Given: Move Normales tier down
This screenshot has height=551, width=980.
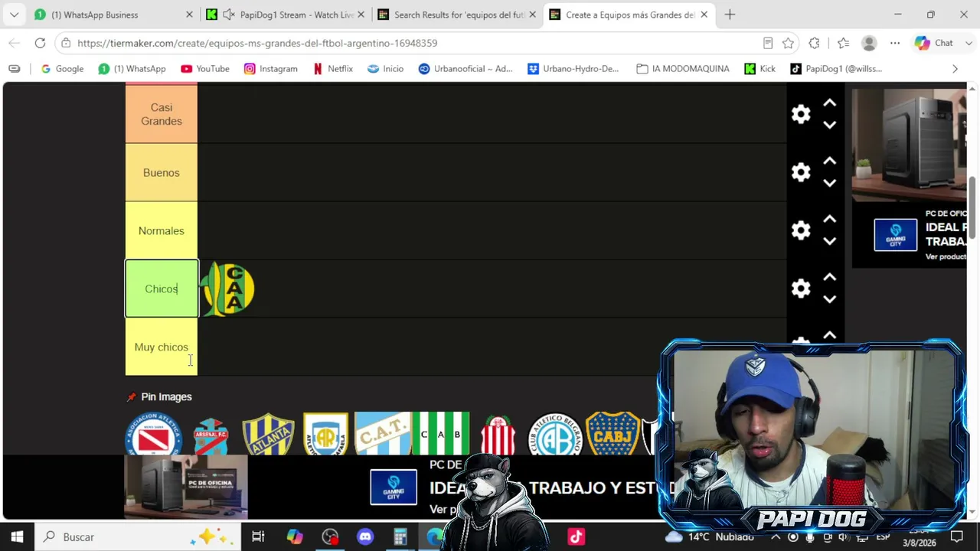Looking at the screenshot, I should coord(829,241).
